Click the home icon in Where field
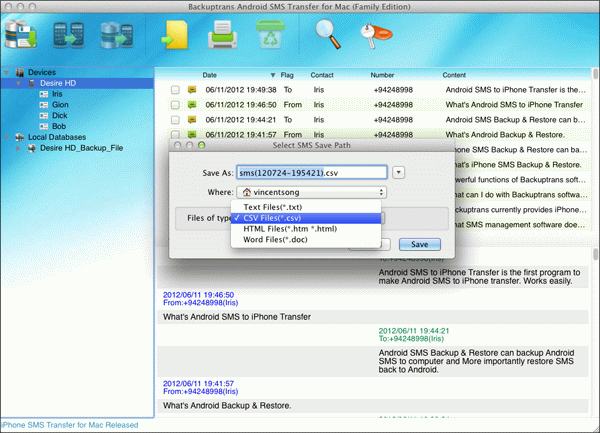 pos(247,192)
